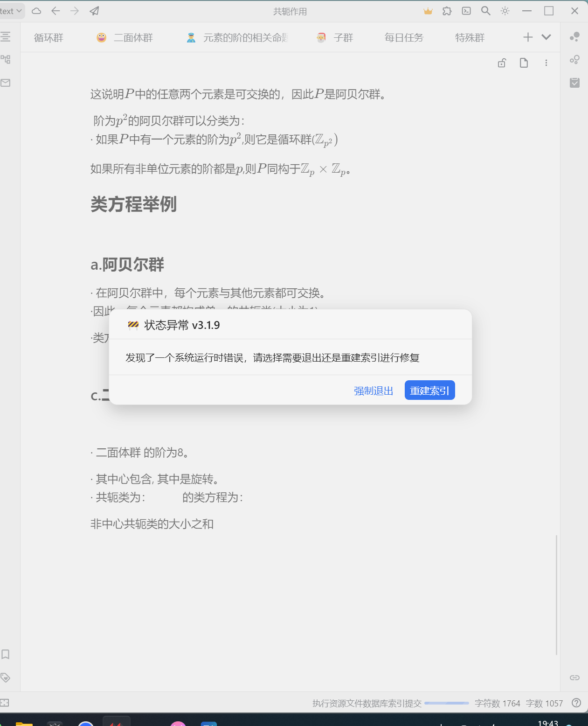Image resolution: width=588 pixels, height=726 pixels.
Task: Maximize the SiYuan window
Action: click(x=549, y=11)
